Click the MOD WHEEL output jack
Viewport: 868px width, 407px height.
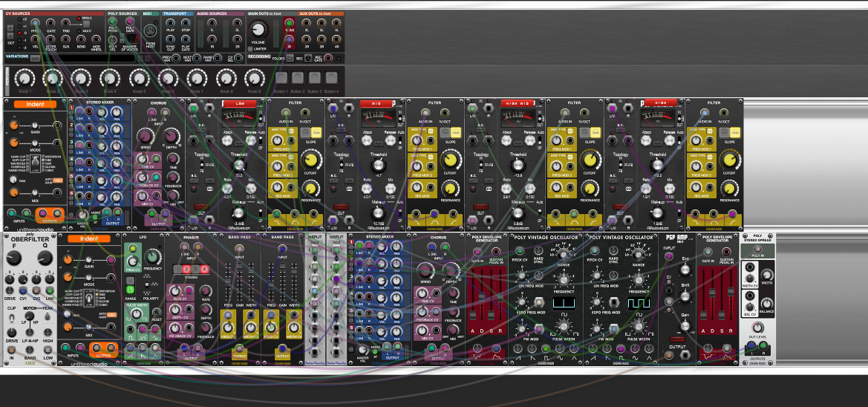coord(97,39)
